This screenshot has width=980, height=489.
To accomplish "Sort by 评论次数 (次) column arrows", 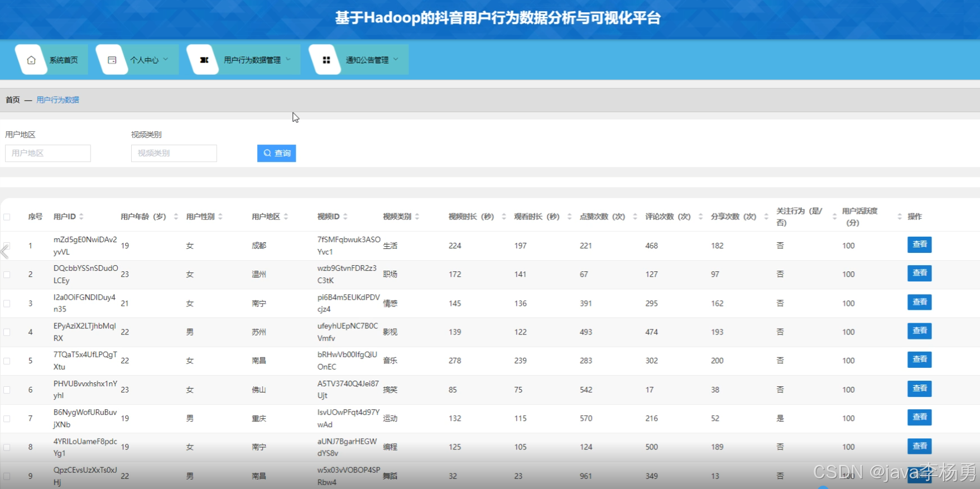I will click(x=700, y=217).
